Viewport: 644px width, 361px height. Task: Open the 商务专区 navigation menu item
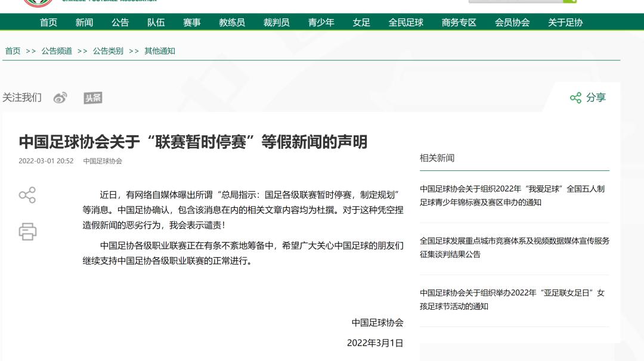tap(459, 23)
